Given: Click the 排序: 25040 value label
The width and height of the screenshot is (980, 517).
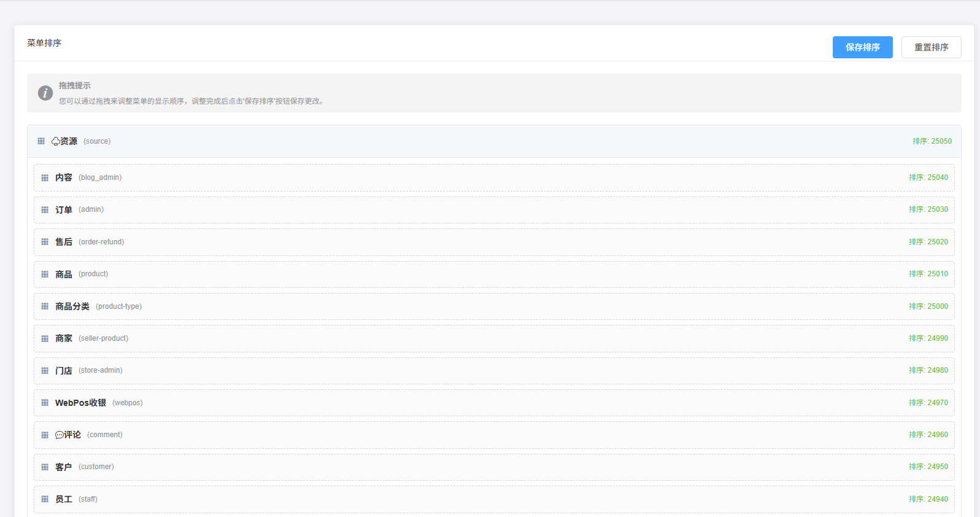Looking at the screenshot, I should [928, 177].
